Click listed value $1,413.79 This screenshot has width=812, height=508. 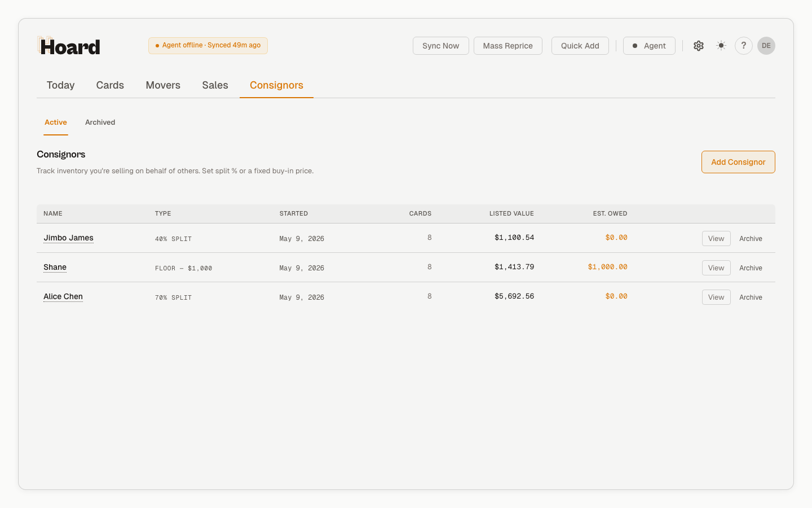[x=514, y=267]
